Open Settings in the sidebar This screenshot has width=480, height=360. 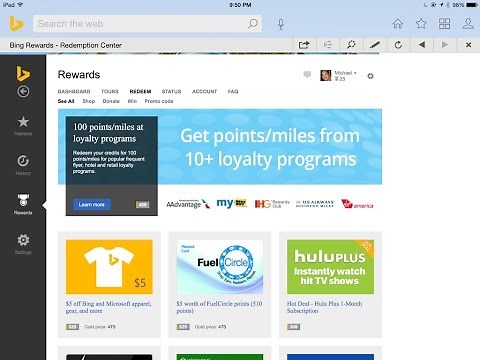pos(23,244)
